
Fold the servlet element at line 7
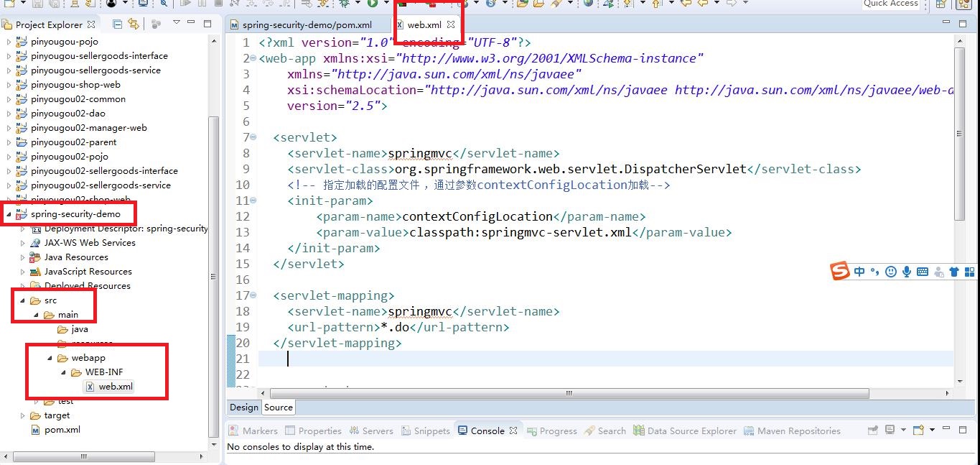[253, 137]
